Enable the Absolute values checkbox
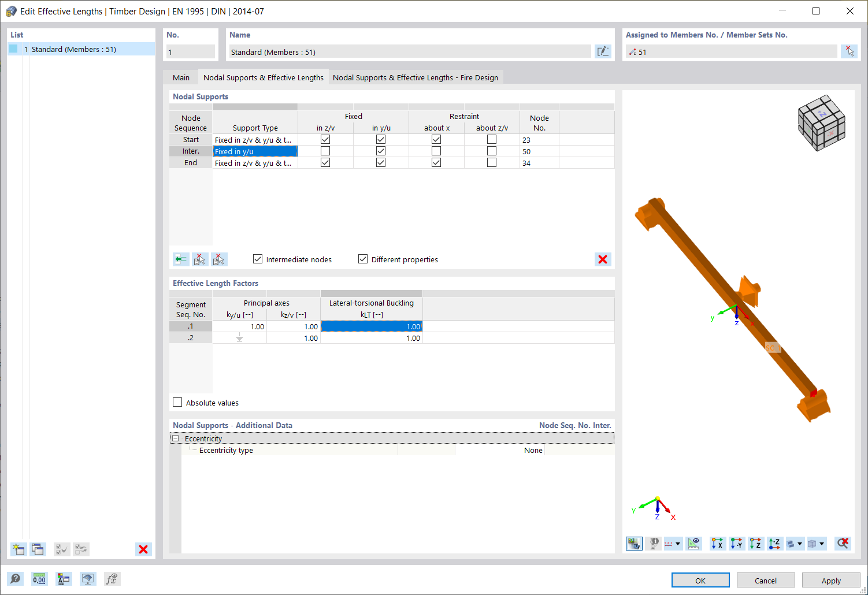 (177, 402)
